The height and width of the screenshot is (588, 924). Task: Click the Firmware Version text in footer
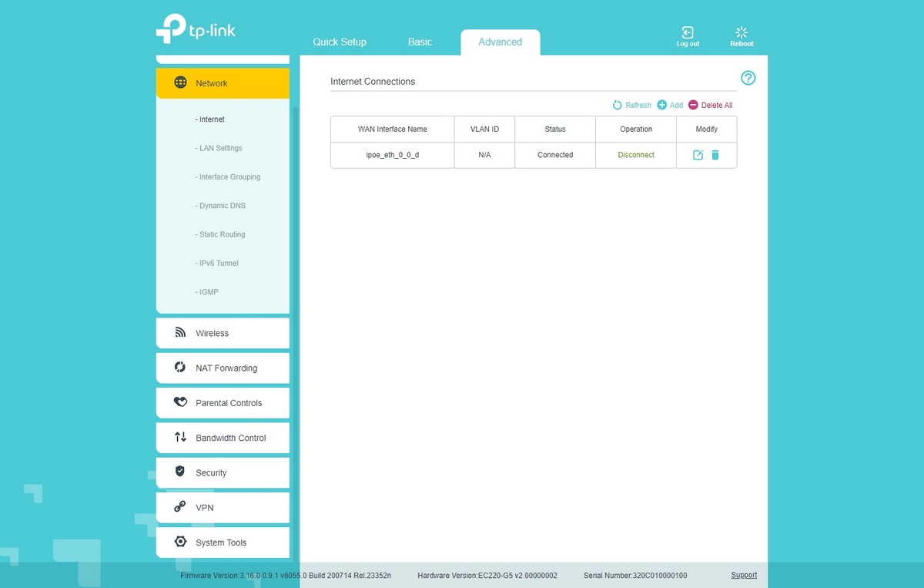286,576
